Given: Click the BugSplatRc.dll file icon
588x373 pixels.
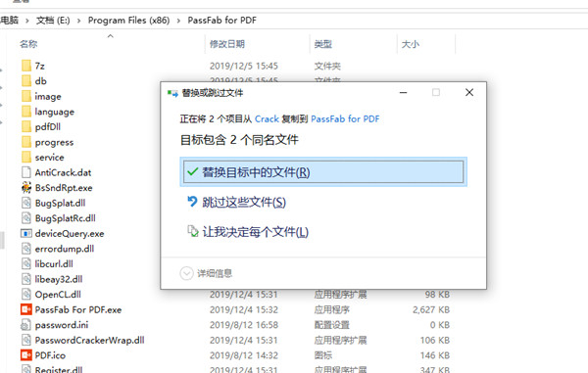Looking at the screenshot, I should coord(26,218).
